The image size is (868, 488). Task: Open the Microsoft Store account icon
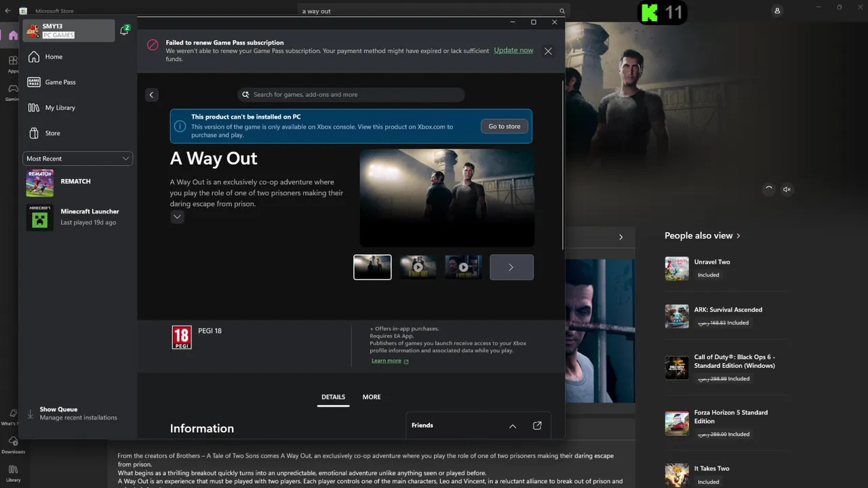tap(777, 11)
